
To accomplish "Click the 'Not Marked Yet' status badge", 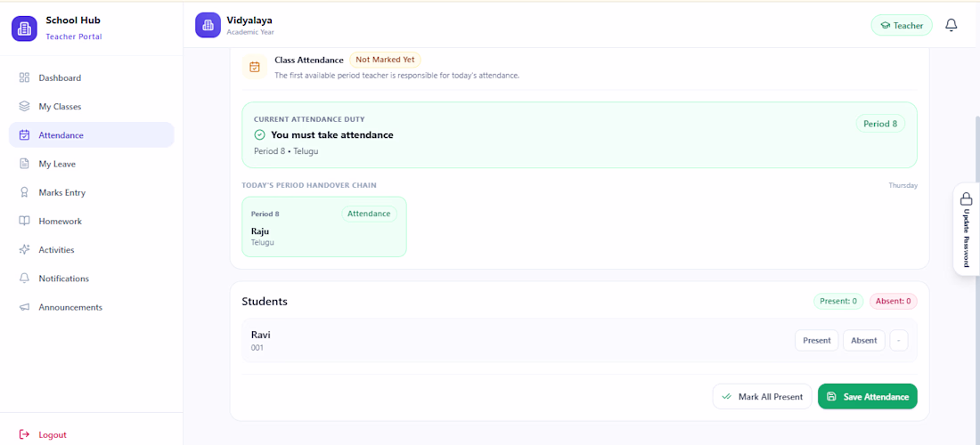I will pyautogui.click(x=385, y=60).
